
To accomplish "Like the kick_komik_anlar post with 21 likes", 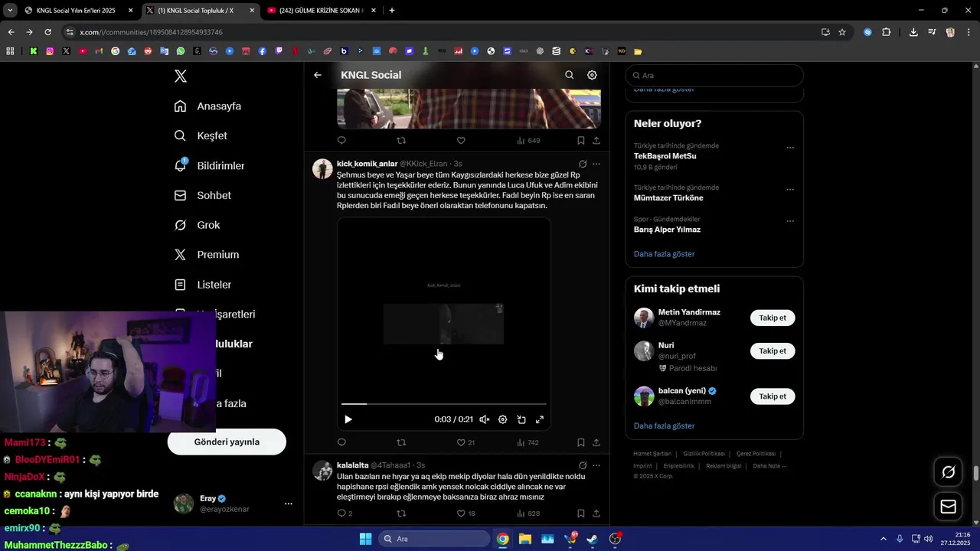I will (465, 442).
